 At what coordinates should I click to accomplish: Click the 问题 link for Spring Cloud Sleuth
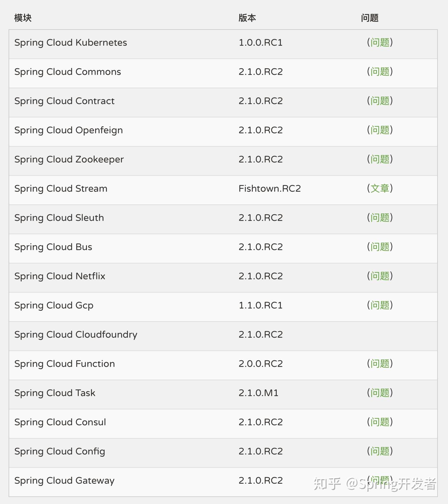click(x=380, y=218)
